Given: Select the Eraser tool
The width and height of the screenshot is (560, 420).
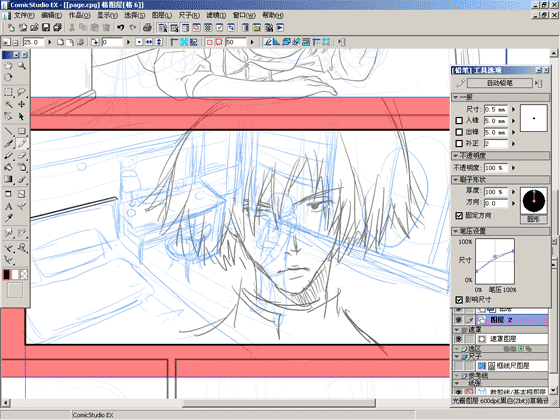Looking at the screenshot, I should pyautogui.click(x=22, y=155).
